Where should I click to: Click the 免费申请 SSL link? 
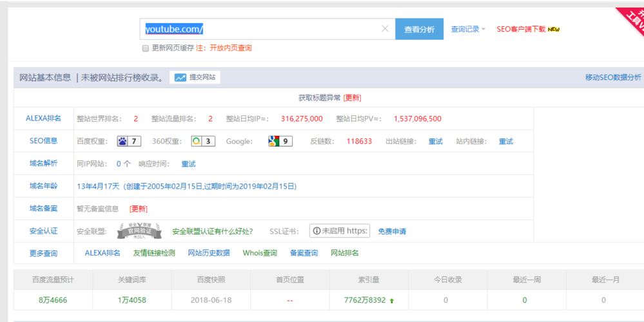click(392, 231)
